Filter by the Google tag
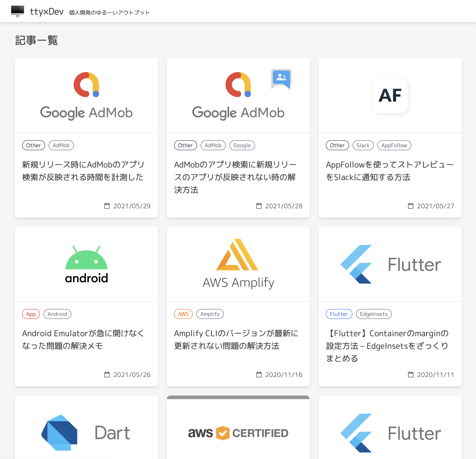 pyautogui.click(x=242, y=145)
